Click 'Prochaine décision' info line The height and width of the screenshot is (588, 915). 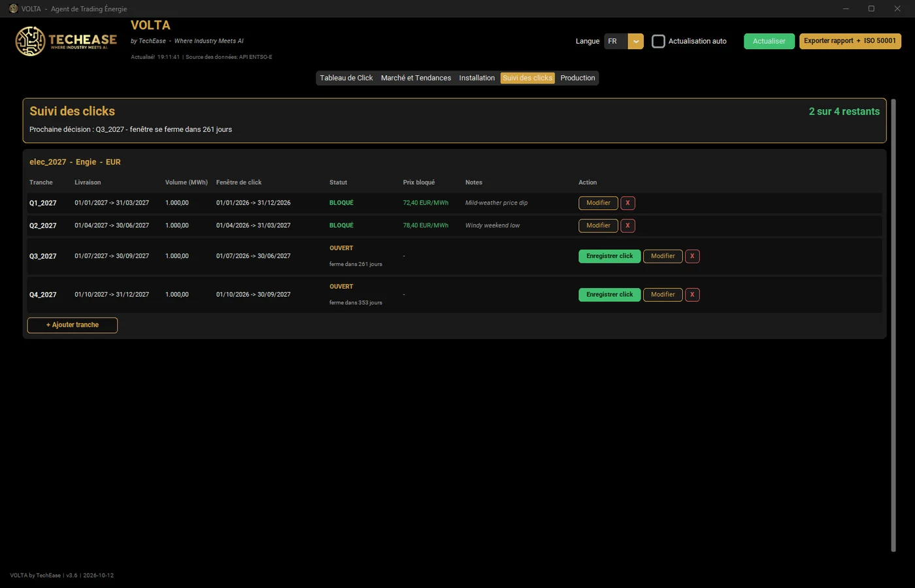coord(131,129)
